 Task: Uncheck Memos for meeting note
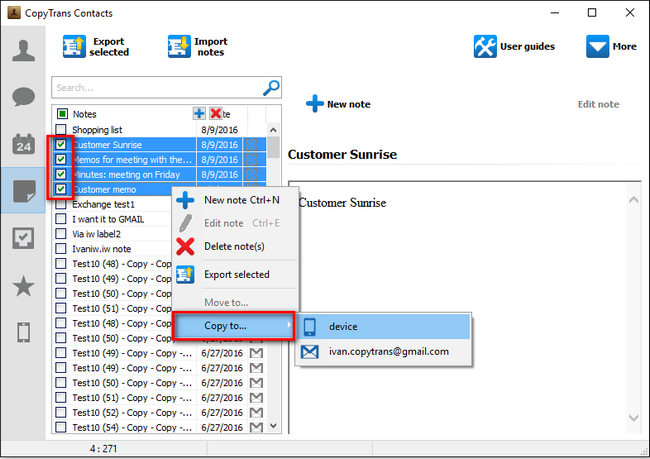pos(61,159)
